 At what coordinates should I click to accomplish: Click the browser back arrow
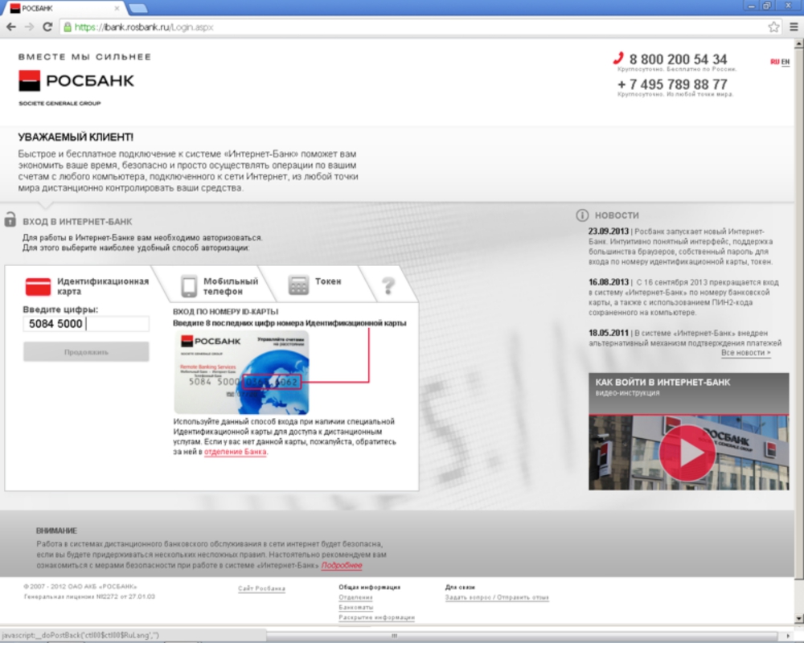(x=10, y=27)
